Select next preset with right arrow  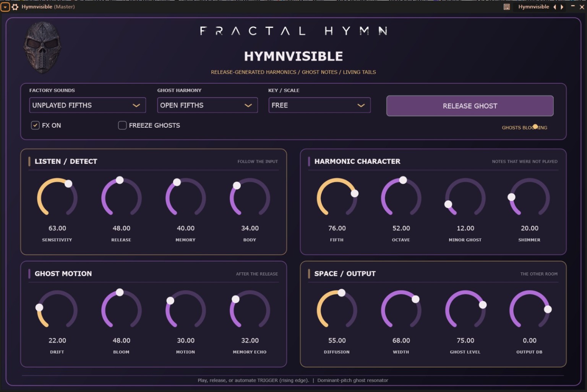pyautogui.click(x=562, y=7)
